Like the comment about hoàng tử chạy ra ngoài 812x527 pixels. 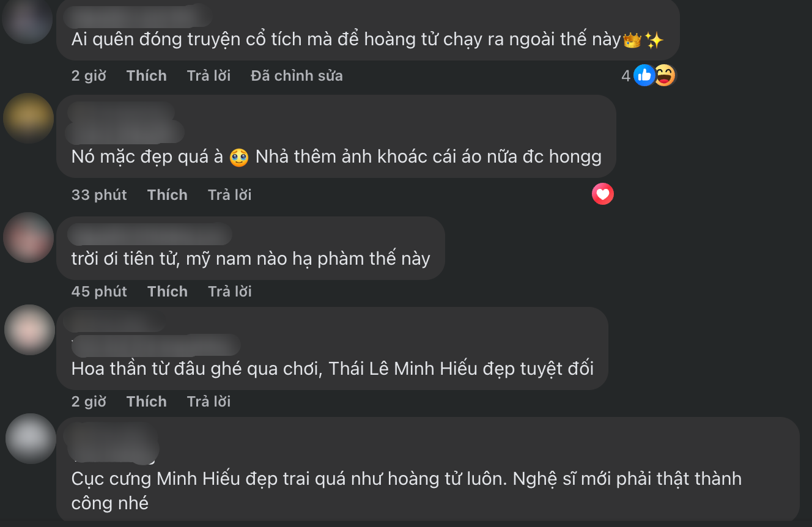pos(146,75)
